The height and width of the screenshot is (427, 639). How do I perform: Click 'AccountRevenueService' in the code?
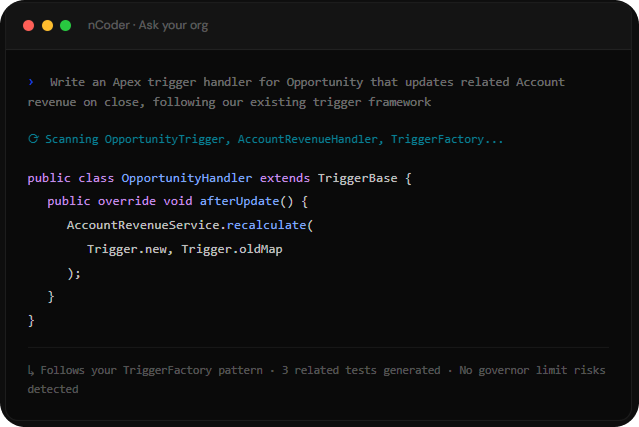tap(143, 225)
